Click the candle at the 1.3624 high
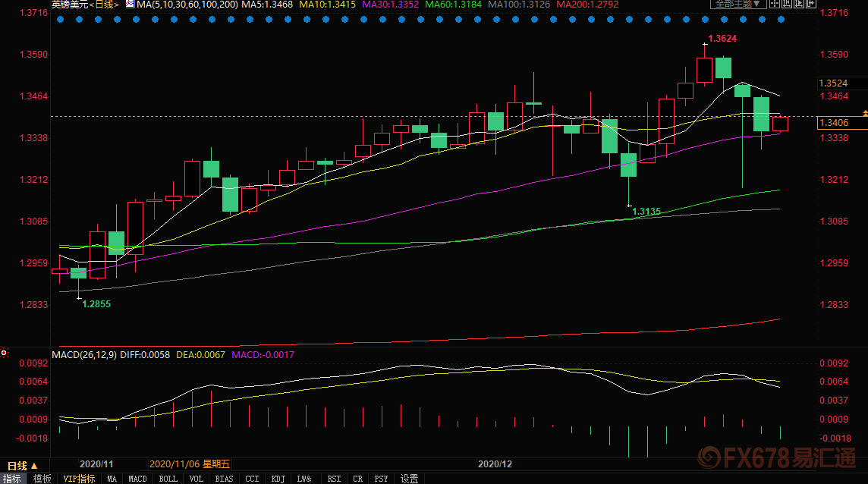Screen dimensions: 868x484 (705, 70)
